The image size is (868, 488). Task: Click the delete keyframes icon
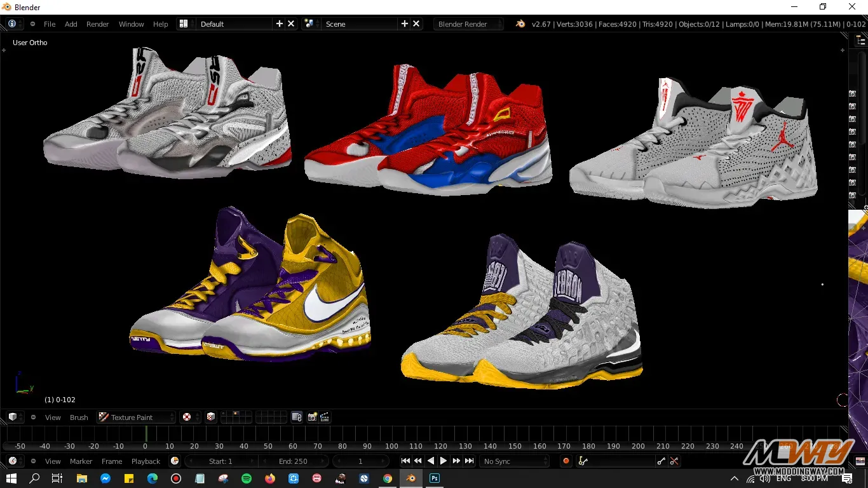click(x=674, y=461)
